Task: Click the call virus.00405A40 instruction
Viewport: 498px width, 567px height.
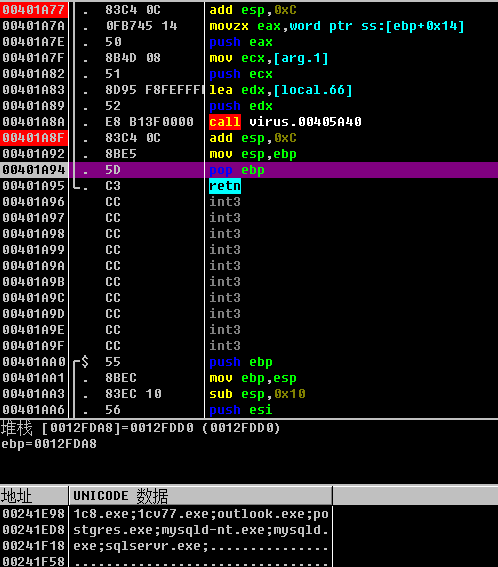Action: 285,122
